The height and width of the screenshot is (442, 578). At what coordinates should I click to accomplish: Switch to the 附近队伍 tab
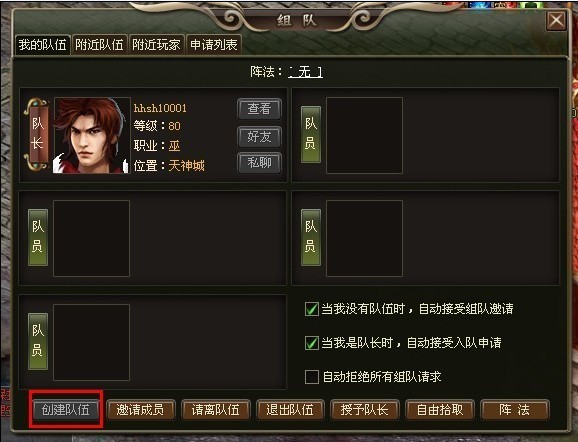100,45
